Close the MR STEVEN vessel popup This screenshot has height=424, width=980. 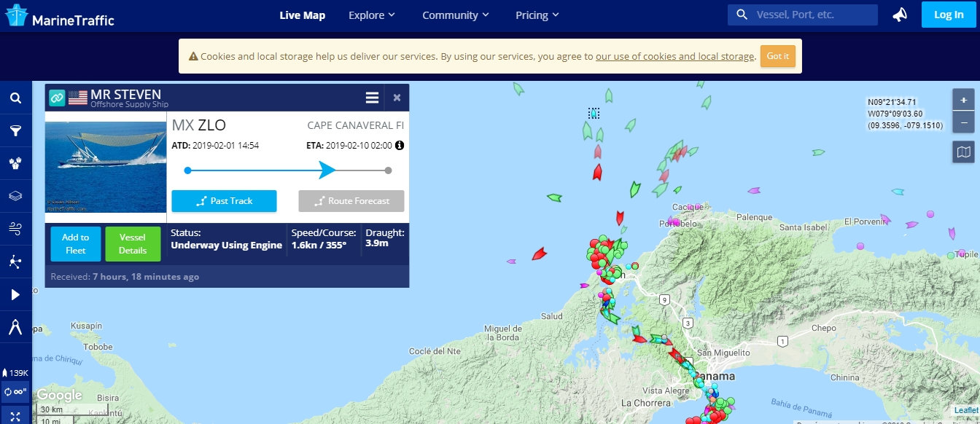point(397,98)
